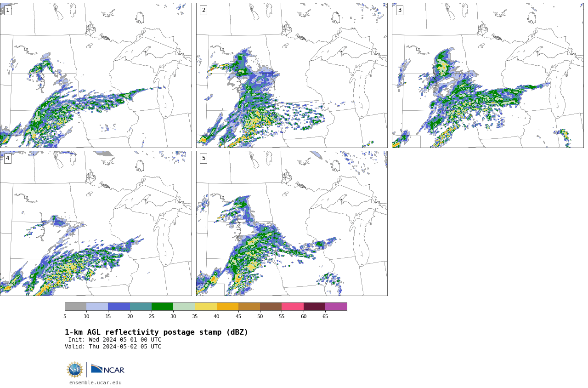Open ensemble member 5 reflectivity map

(x=292, y=223)
